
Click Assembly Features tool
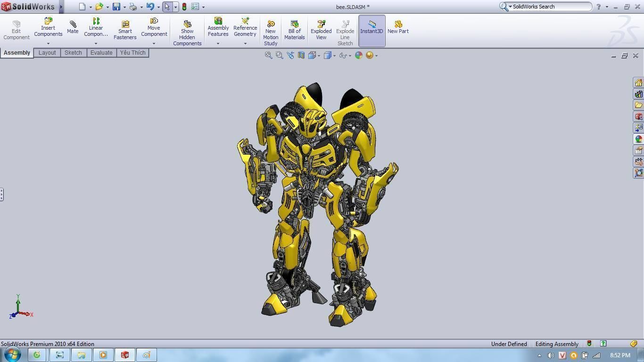[218, 27]
